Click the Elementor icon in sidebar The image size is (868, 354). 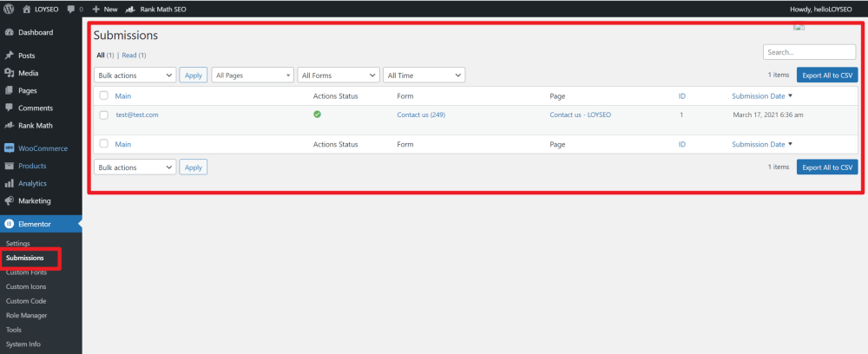(9, 224)
